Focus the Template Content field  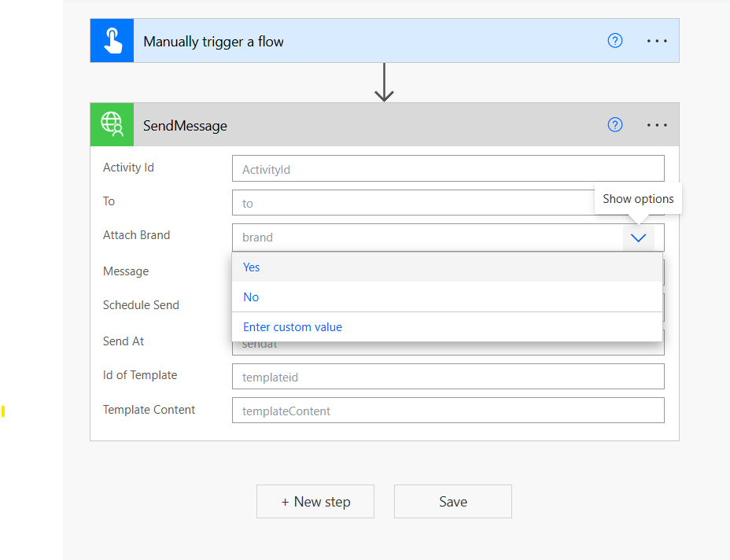pos(448,411)
